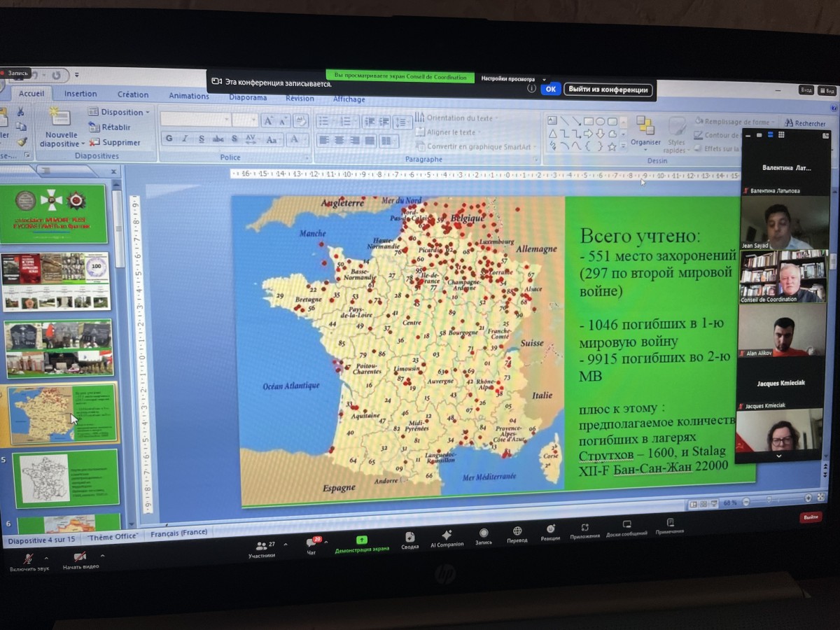
Task: Click Выйти из конференции leave button
Action: click(x=608, y=90)
